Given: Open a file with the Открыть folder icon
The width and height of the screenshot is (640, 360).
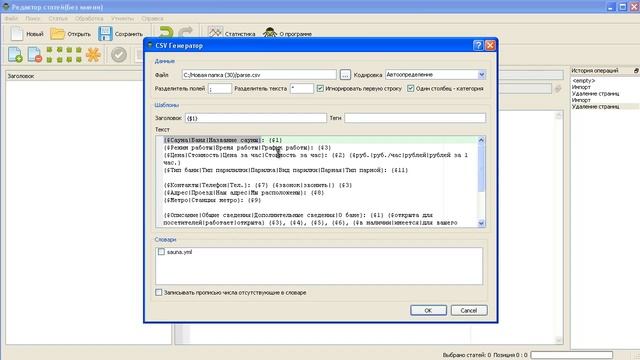Looking at the screenshot, I should coord(58,33).
